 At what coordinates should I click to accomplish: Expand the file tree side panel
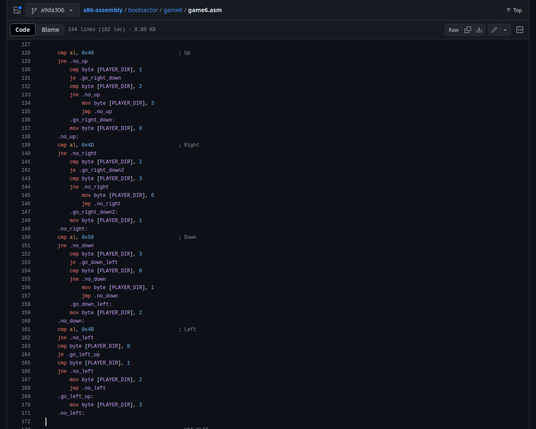(x=17, y=10)
